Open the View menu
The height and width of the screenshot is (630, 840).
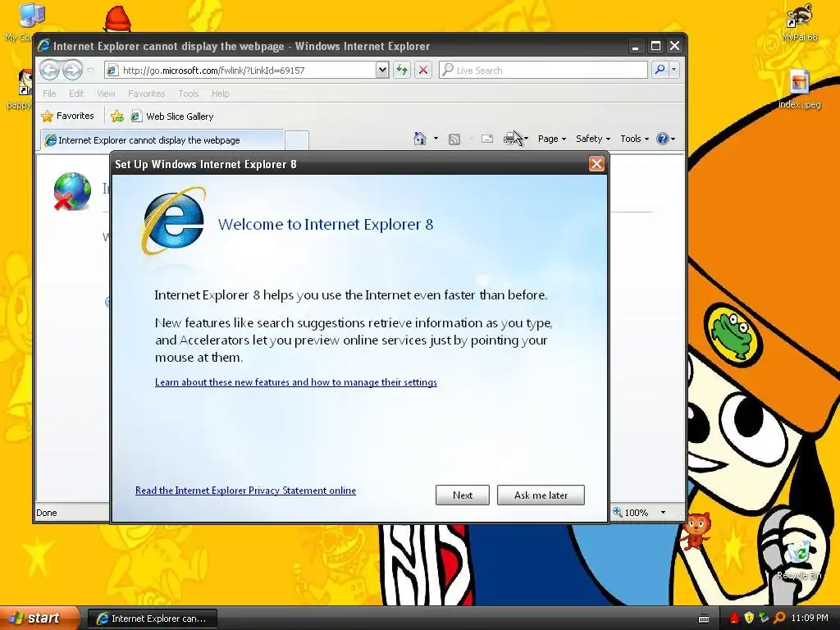click(106, 94)
